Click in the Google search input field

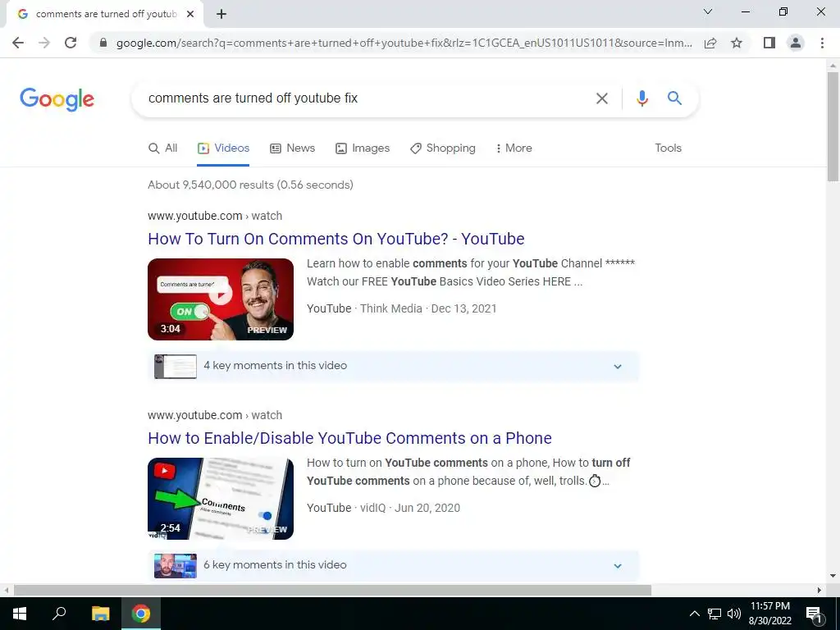[364, 98]
